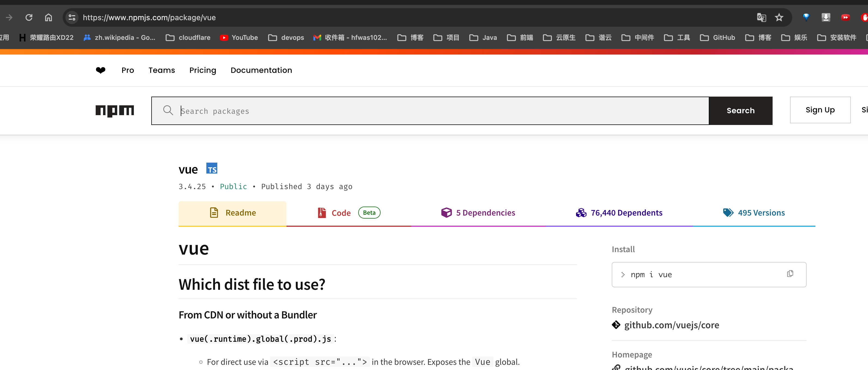This screenshot has width=868, height=370.
Task: Open the 云原生 bookmark folder
Action: (559, 37)
